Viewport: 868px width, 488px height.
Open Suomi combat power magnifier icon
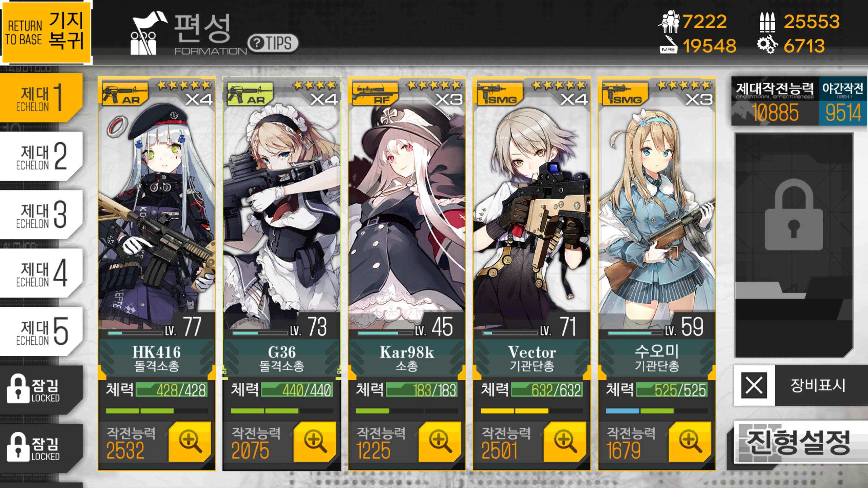click(x=690, y=441)
